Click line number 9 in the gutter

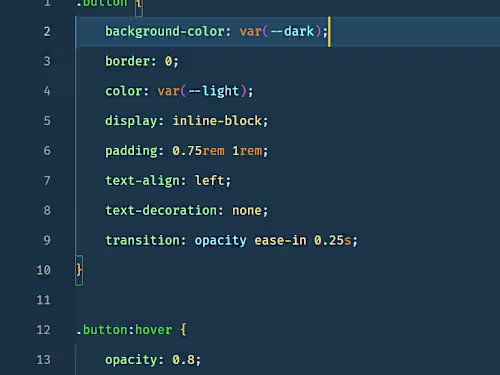click(x=47, y=240)
